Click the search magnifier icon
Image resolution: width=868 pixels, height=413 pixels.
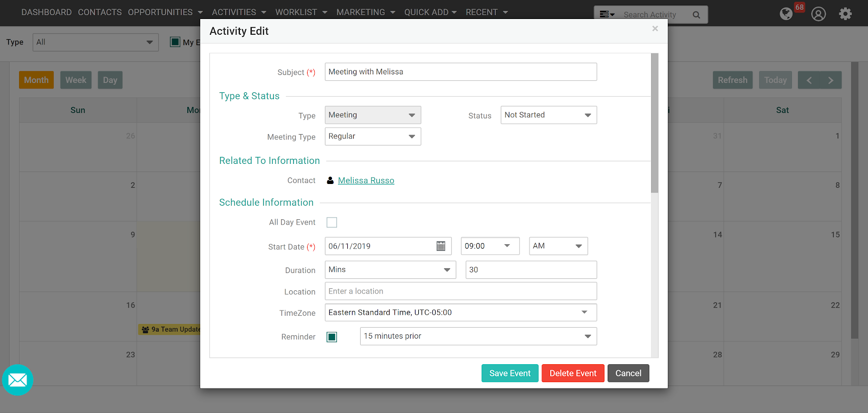(x=696, y=15)
